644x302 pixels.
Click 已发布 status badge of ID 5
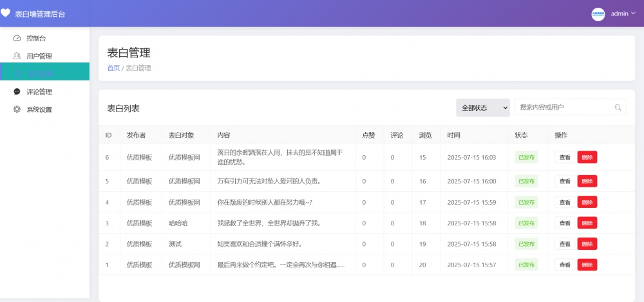[526, 182]
